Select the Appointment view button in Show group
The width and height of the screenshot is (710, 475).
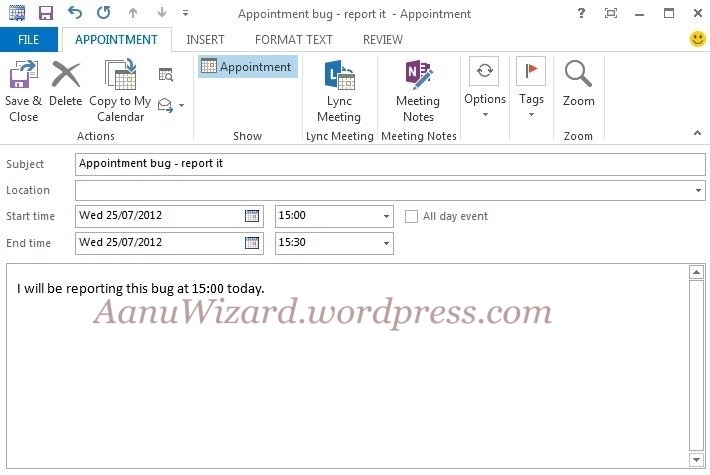point(247,67)
